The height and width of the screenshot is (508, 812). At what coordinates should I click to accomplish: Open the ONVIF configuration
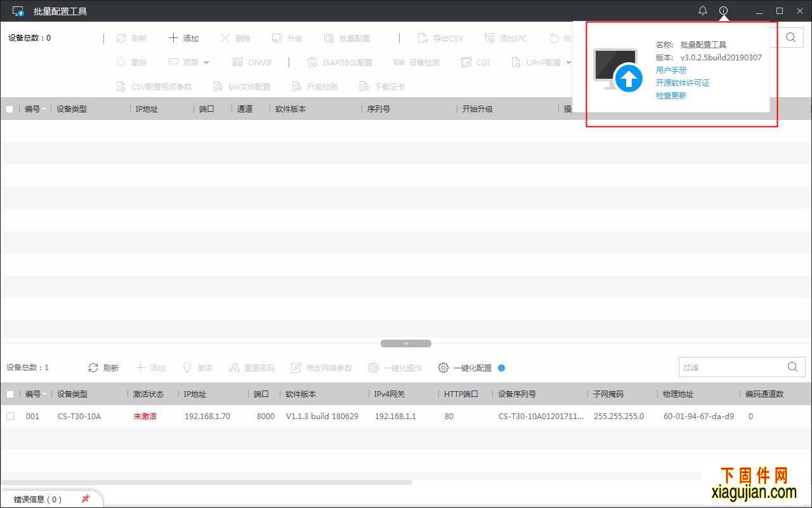(x=252, y=62)
